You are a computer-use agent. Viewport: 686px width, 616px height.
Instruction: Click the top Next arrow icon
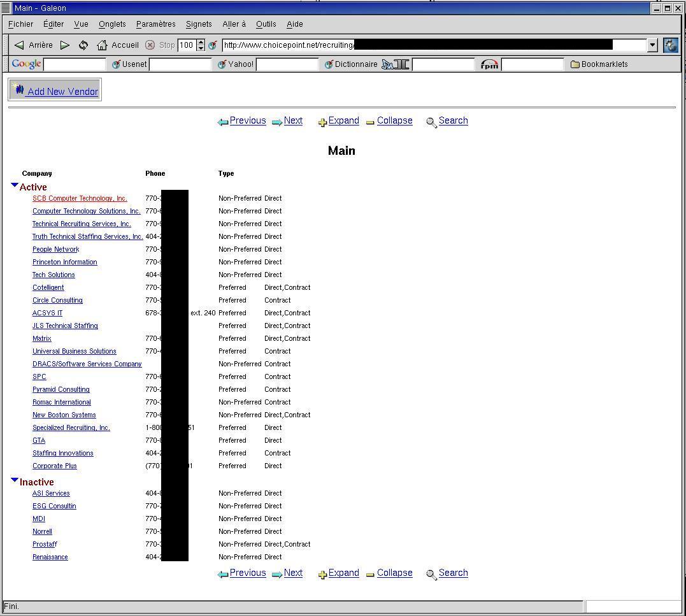[277, 122]
